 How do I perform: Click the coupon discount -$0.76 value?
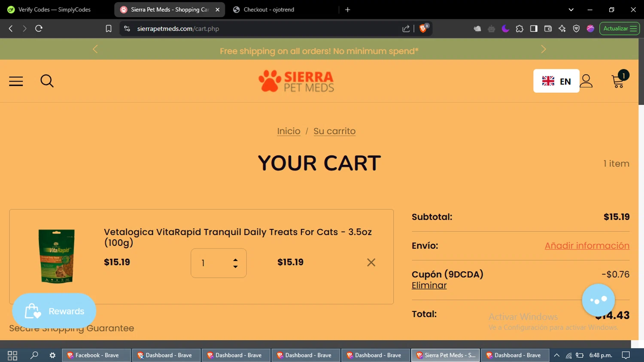[x=615, y=274]
